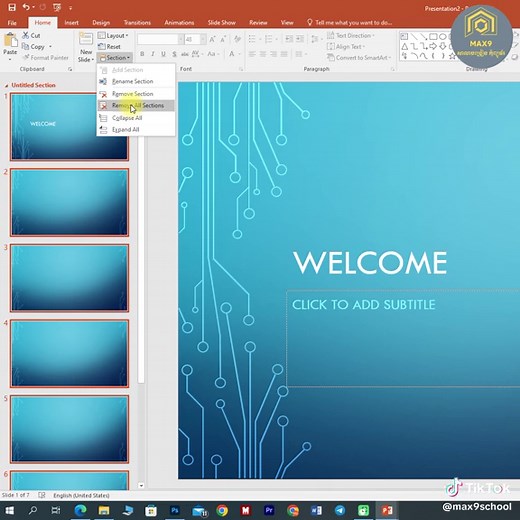Click Decrease Font Size icon
Viewport: 520px width, 520px height.
point(223,39)
